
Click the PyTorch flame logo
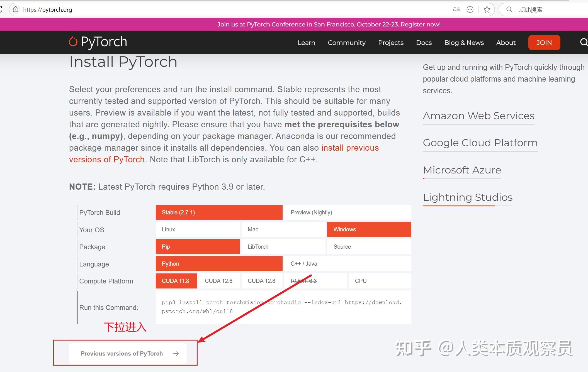point(73,41)
